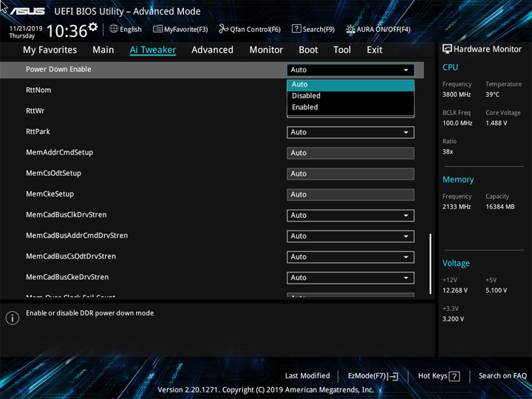Screen dimensions: 532x399
Task: Click the info icon beside help text
Action: pos(13,318)
